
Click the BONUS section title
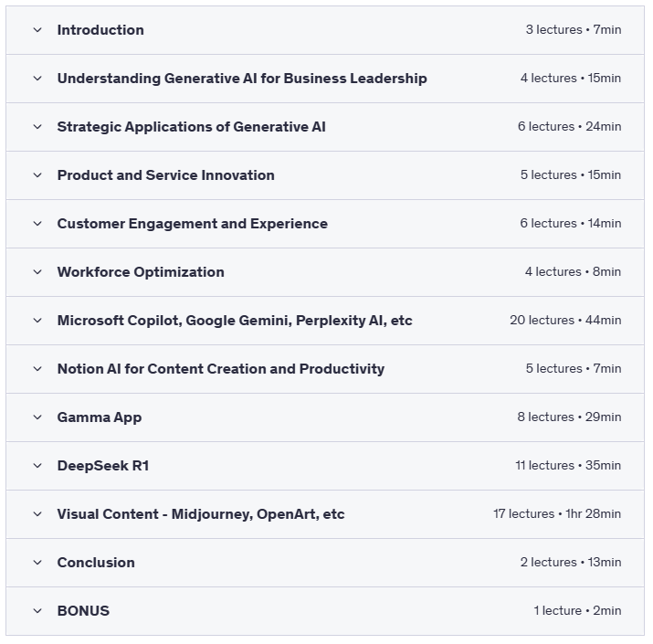pos(83,611)
